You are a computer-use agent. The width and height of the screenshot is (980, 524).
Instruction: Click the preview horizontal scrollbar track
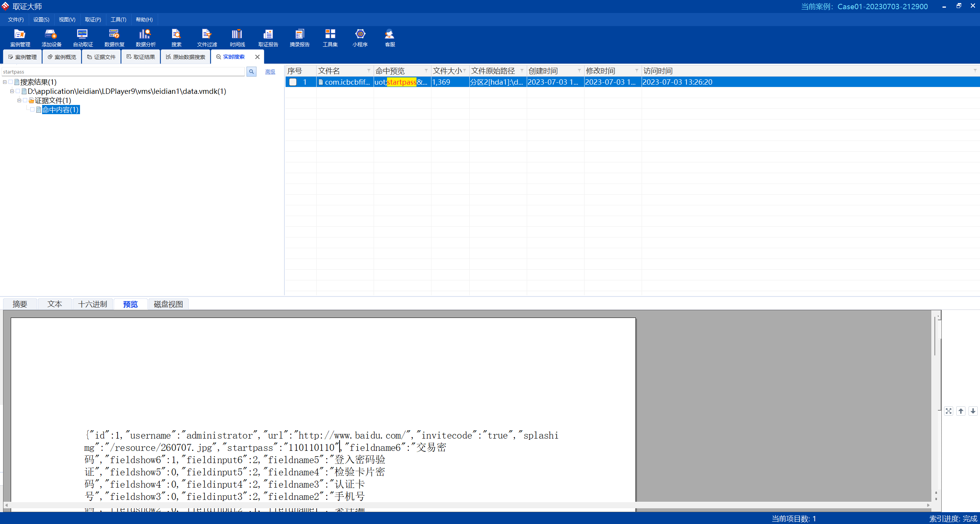pyautogui.click(x=459, y=505)
